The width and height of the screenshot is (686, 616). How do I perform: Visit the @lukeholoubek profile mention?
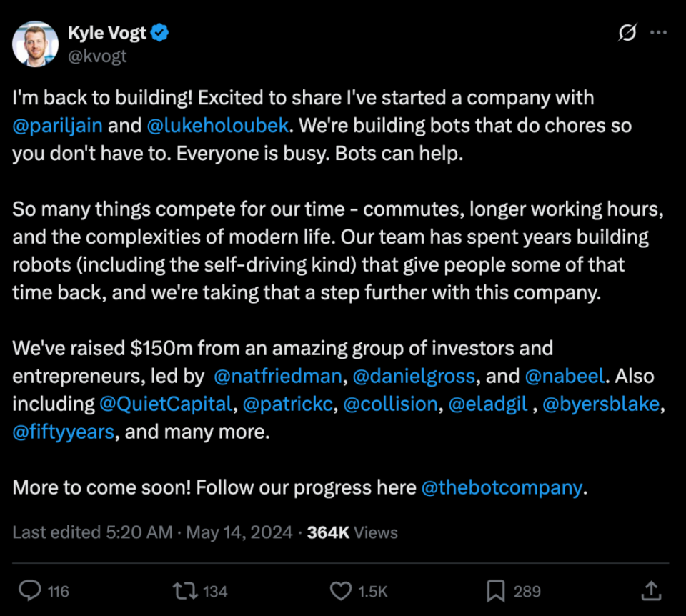pos(217,125)
